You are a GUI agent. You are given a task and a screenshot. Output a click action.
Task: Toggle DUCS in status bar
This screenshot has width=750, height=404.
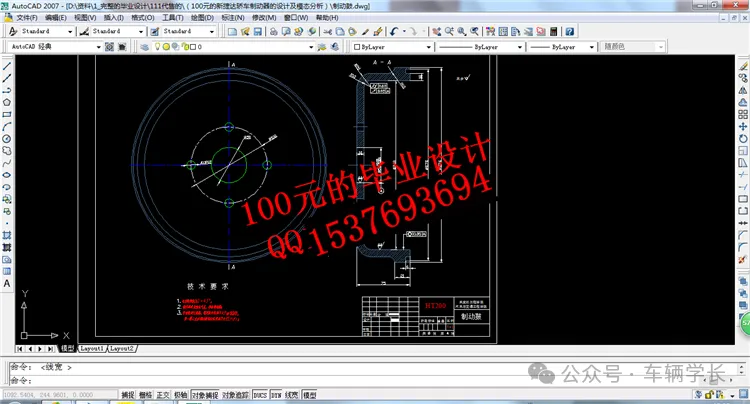[260, 395]
